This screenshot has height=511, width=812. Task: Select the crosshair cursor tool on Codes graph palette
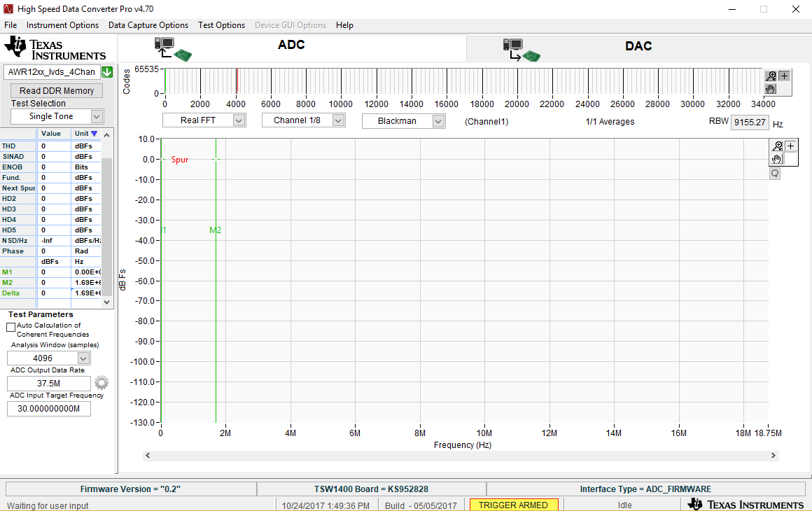[x=785, y=76]
